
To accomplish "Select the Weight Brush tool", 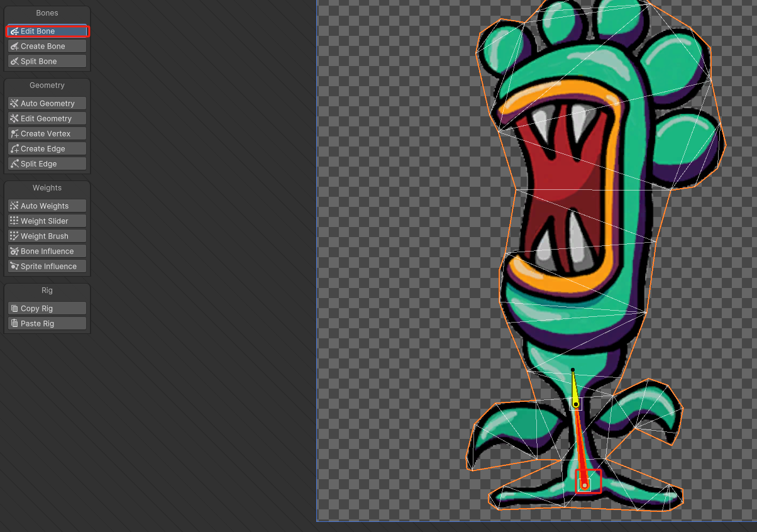I will (47, 236).
